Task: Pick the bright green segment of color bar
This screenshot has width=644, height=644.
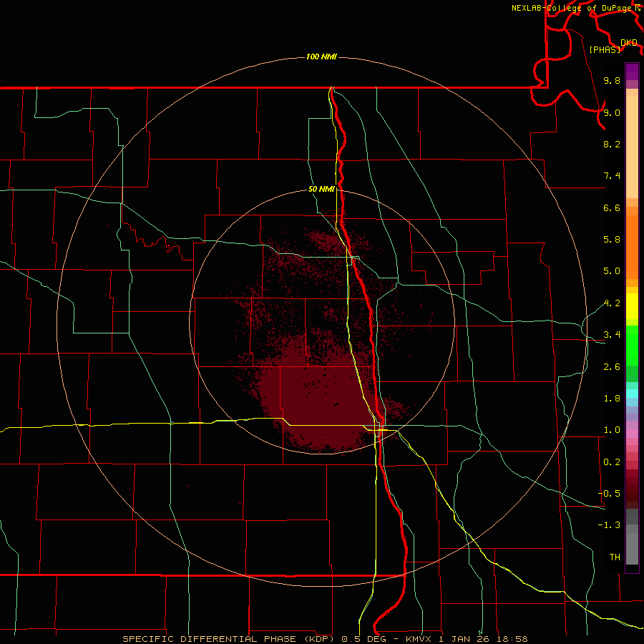Action: pos(632,346)
